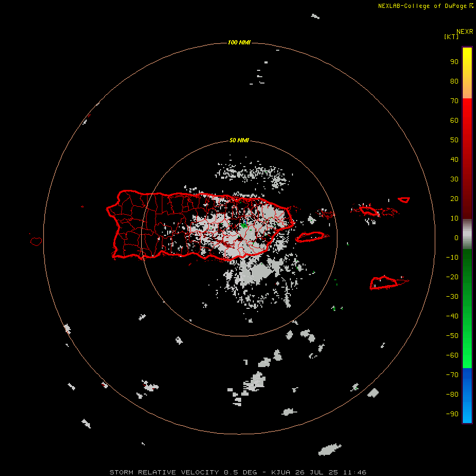Image resolution: width=476 pixels, height=476 pixels.
Task: Click the "20" value on the velocity scale
Action: pos(454,199)
